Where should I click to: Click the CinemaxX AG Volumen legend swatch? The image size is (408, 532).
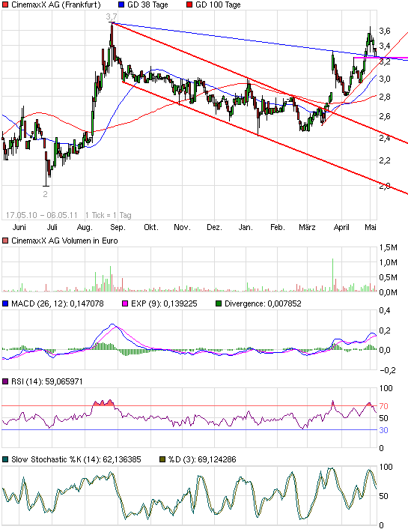[x=5, y=241]
